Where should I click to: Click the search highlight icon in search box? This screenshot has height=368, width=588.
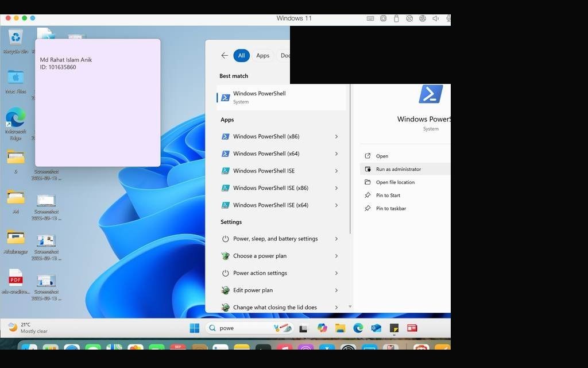pyautogui.click(x=283, y=328)
